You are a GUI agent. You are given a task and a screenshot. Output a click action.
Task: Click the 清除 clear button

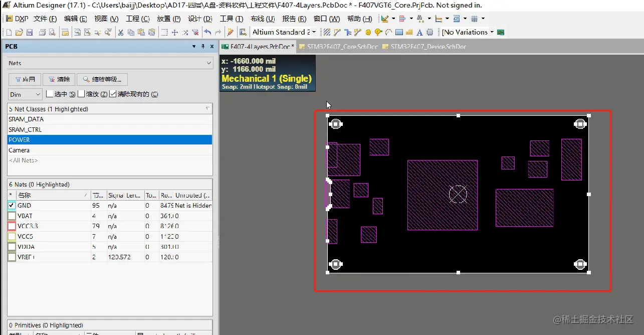[59, 79]
